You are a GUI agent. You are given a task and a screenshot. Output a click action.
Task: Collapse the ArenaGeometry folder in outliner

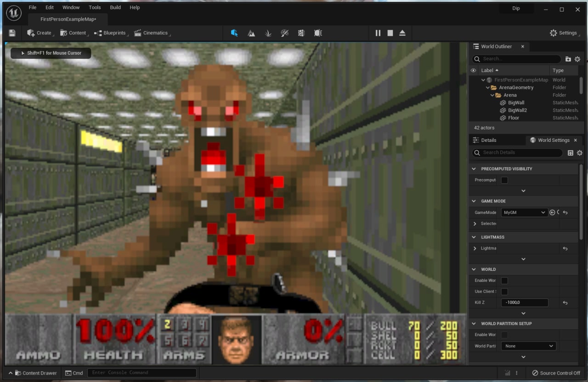(x=488, y=88)
